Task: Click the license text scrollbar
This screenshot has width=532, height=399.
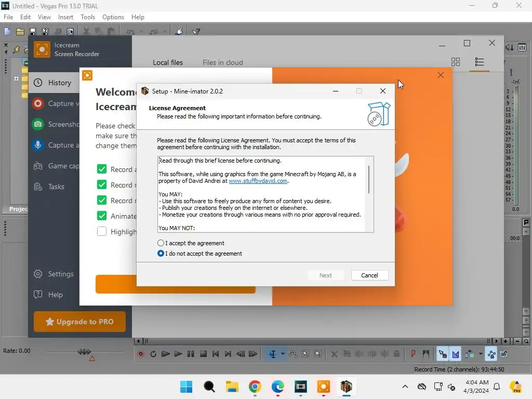Action: click(369, 180)
